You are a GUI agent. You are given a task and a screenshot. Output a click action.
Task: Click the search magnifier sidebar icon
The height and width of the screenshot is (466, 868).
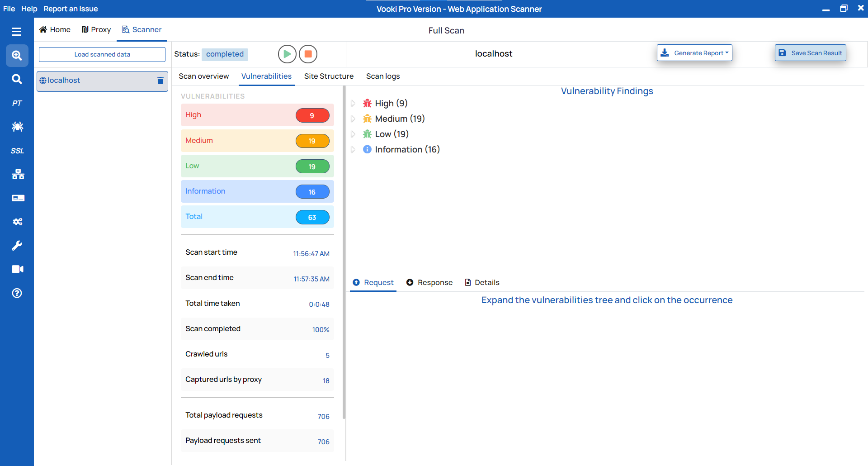(x=17, y=79)
